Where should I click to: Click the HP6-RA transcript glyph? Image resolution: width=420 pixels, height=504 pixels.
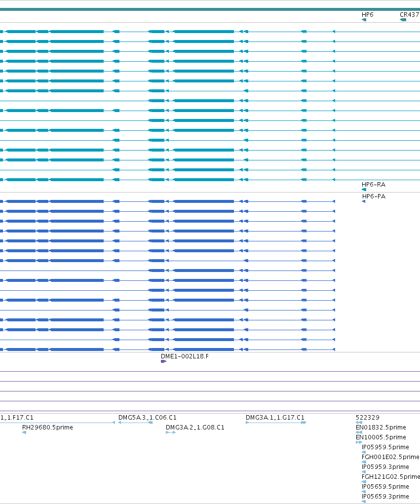point(364,190)
